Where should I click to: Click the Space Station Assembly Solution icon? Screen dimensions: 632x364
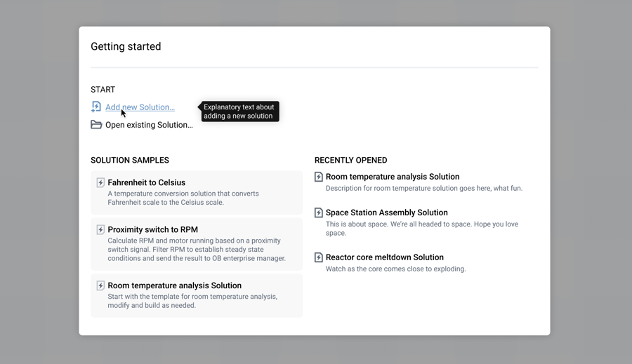tap(319, 213)
